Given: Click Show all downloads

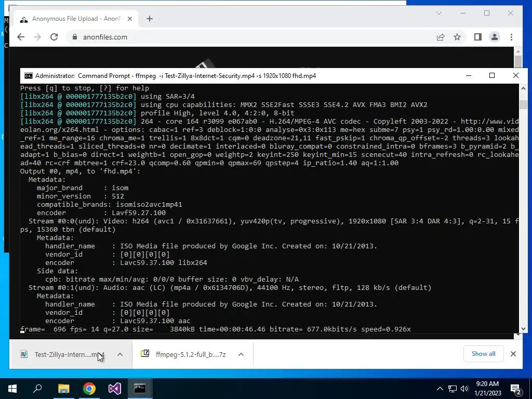Looking at the screenshot, I should click(483, 354).
